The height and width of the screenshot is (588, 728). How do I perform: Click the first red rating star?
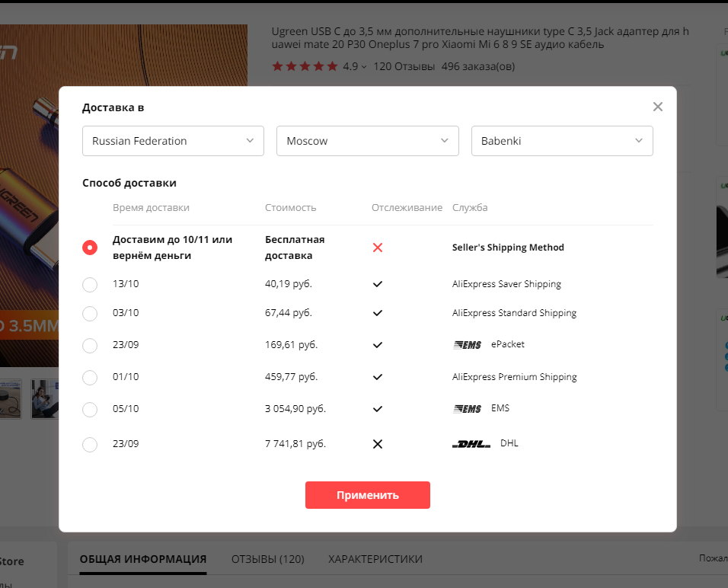276,67
